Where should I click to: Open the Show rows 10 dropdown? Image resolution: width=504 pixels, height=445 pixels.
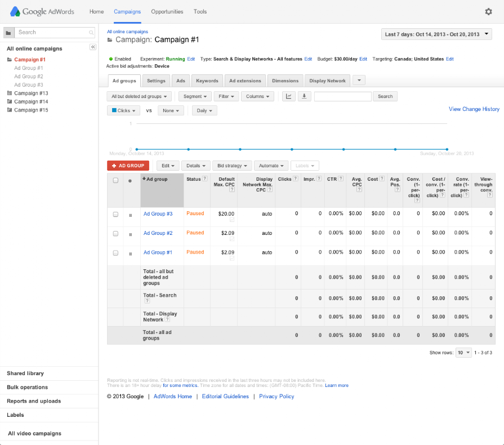463,353
